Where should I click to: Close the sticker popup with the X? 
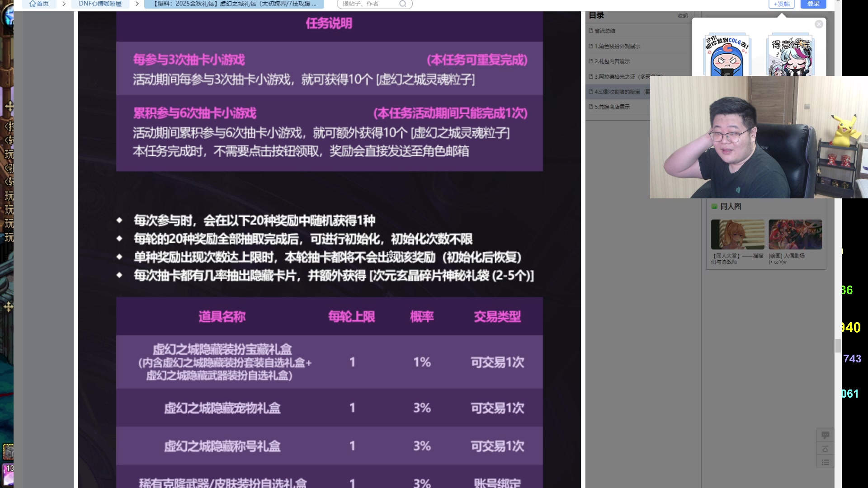click(x=819, y=24)
